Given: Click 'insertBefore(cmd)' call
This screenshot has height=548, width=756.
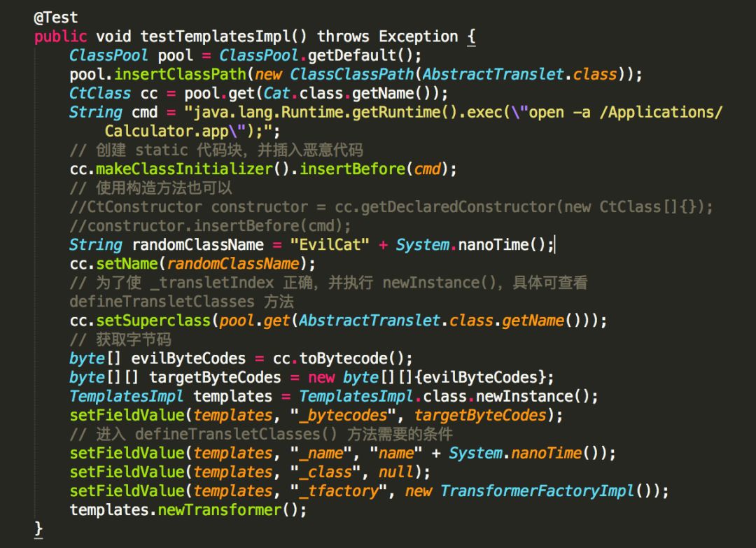Looking at the screenshot, I should [x=374, y=169].
